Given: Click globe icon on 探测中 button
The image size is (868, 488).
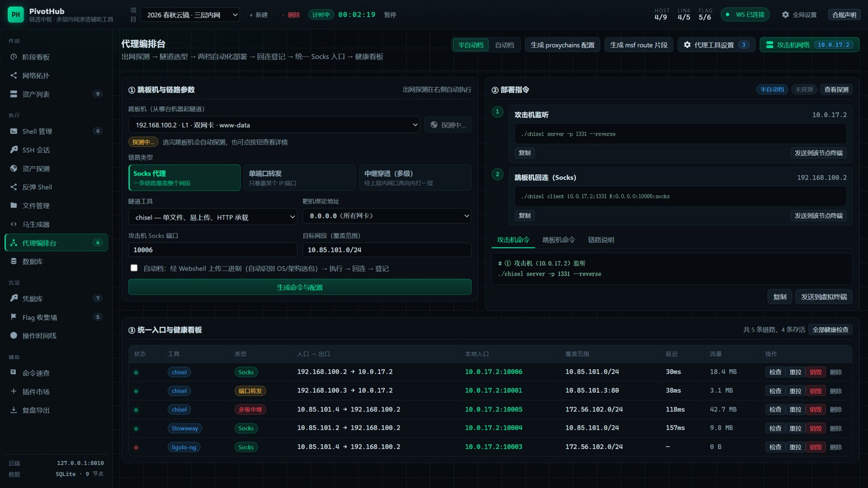Looking at the screenshot, I should pyautogui.click(x=434, y=125).
